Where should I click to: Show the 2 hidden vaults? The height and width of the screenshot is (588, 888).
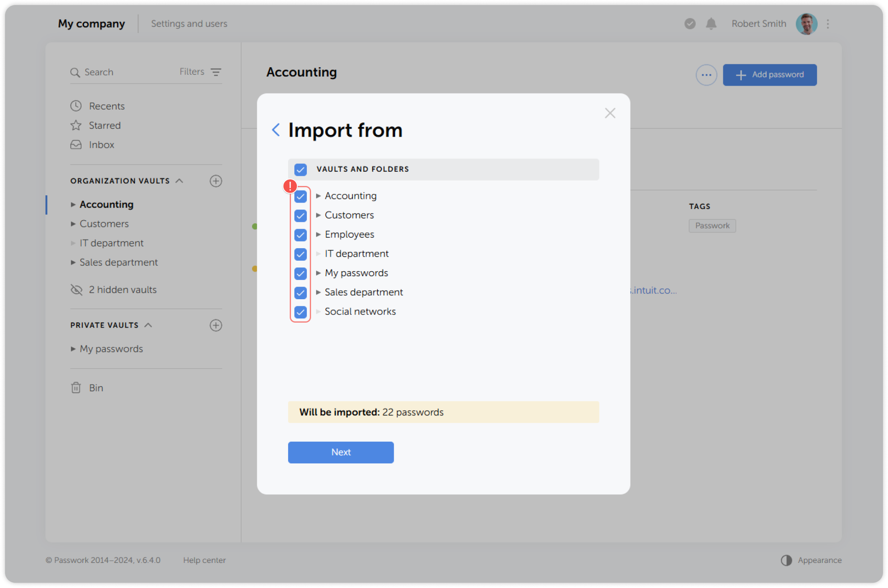pyautogui.click(x=122, y=289)
